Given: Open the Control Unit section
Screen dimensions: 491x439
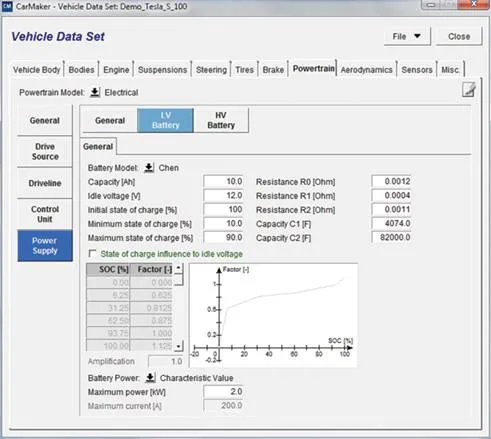Looking at the screenshot, I should pos(45,214).
